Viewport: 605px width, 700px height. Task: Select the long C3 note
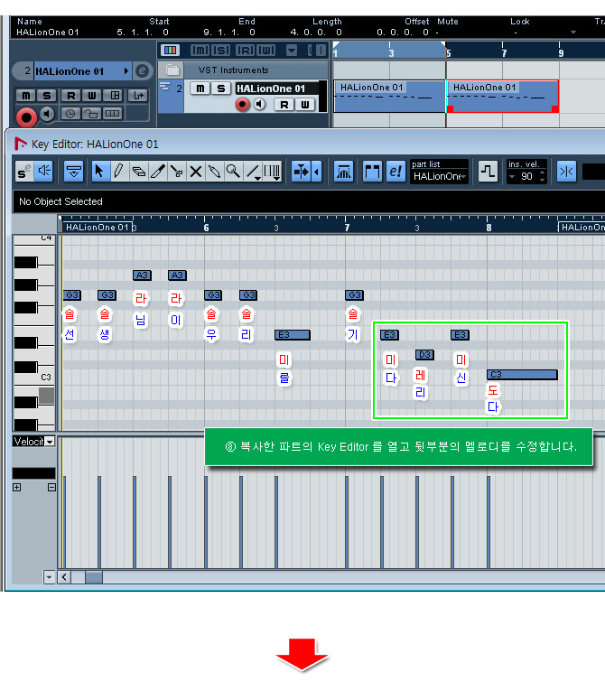click(x=522, y=375)
